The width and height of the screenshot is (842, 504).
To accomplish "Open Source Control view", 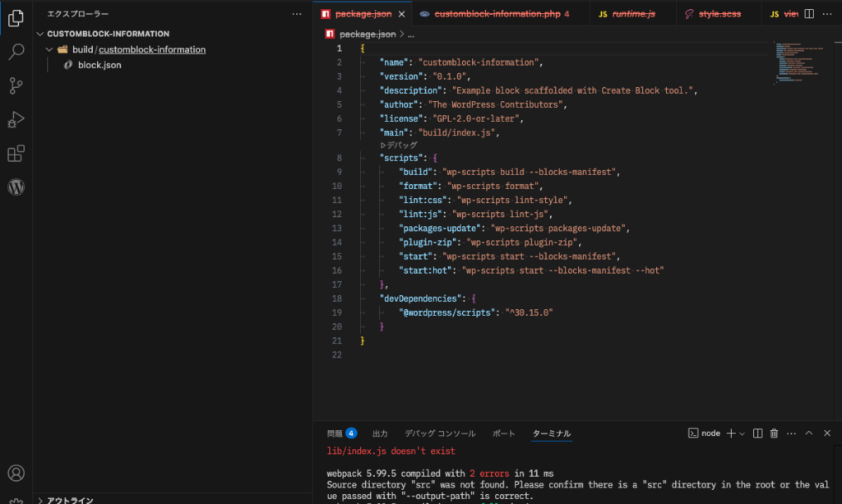I will click(16, 86).
